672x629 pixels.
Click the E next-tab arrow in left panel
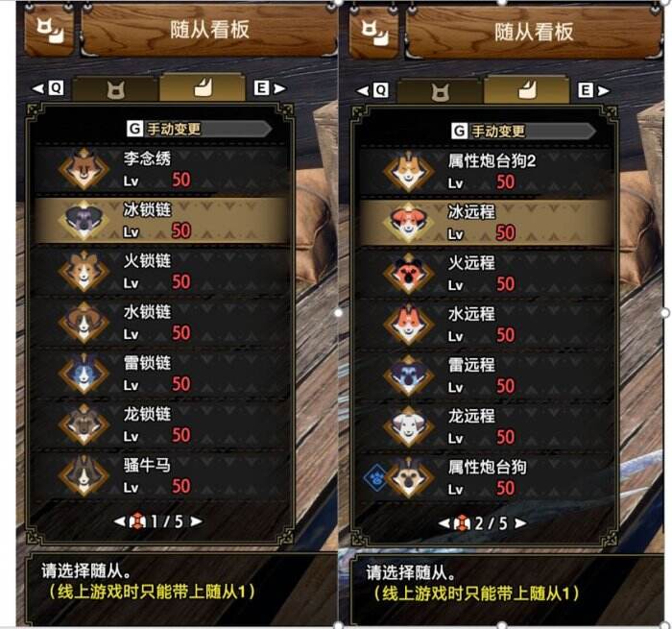tap(269, 88)
